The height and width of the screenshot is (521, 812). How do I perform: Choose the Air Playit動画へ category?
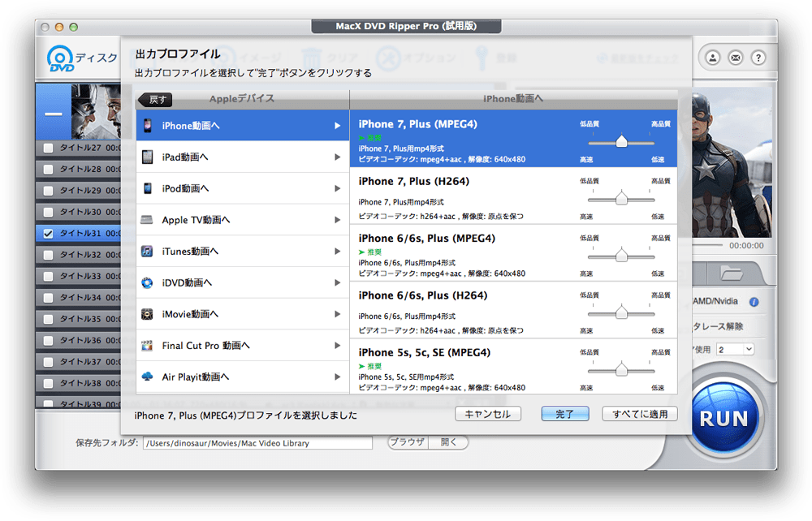(242, 377)
